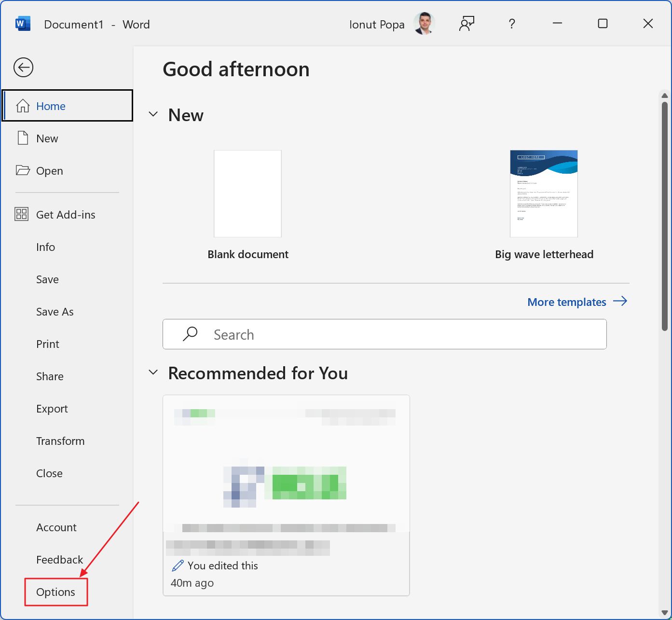Image resolution: width=672 pixels, height=620 pixels.
Task: Open the Account page
Action: pyautogui.click(x=68, y=527)
